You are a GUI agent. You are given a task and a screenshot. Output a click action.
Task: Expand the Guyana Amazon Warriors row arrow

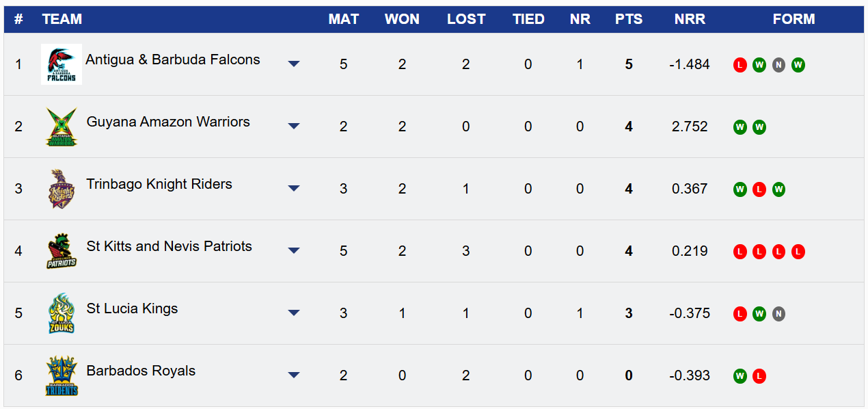(294, 126)
